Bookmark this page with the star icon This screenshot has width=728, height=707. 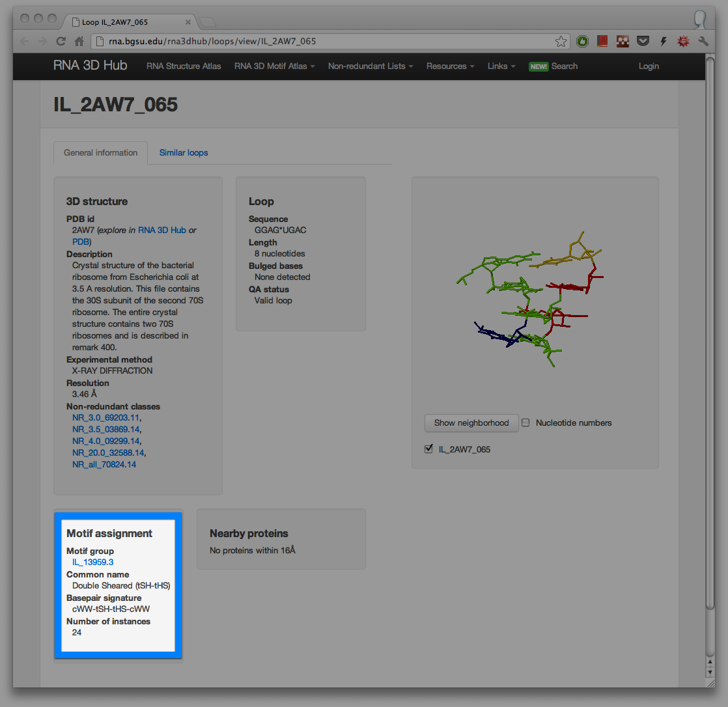click(x=561, y=42)
